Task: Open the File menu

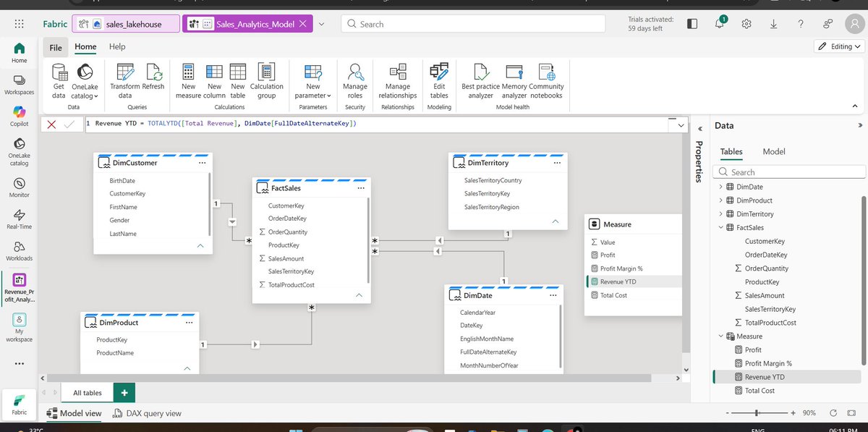Action: point(56,48)
